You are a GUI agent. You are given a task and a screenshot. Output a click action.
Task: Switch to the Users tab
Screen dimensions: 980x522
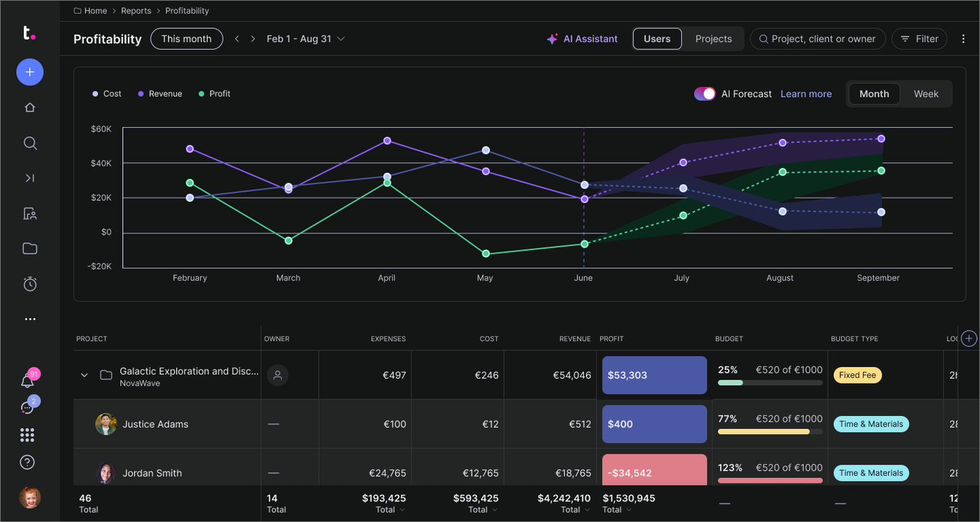coord(657,39)
